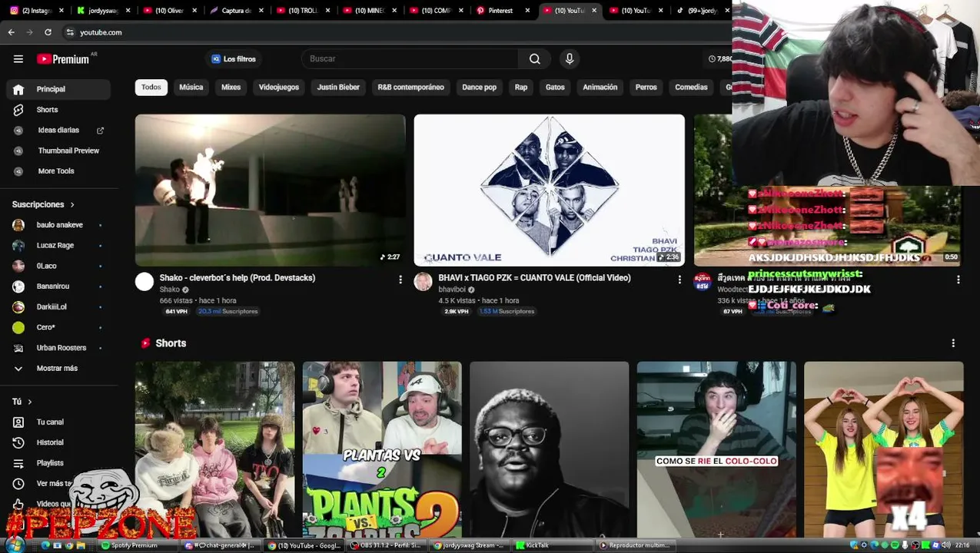980x553 pixels.
Task: Switch to the Instagram browser tab
Action: 35,11
